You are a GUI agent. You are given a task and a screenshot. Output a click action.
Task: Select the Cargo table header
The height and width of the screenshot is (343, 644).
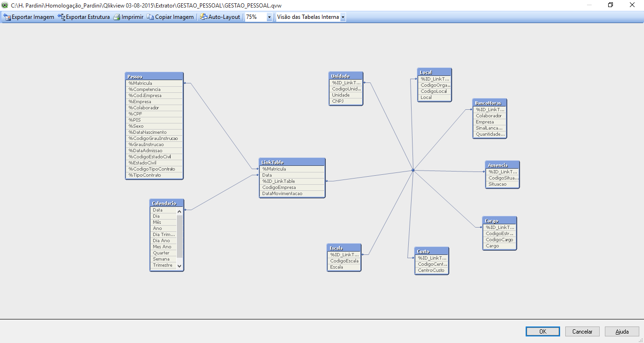click(x=500, y=220)
